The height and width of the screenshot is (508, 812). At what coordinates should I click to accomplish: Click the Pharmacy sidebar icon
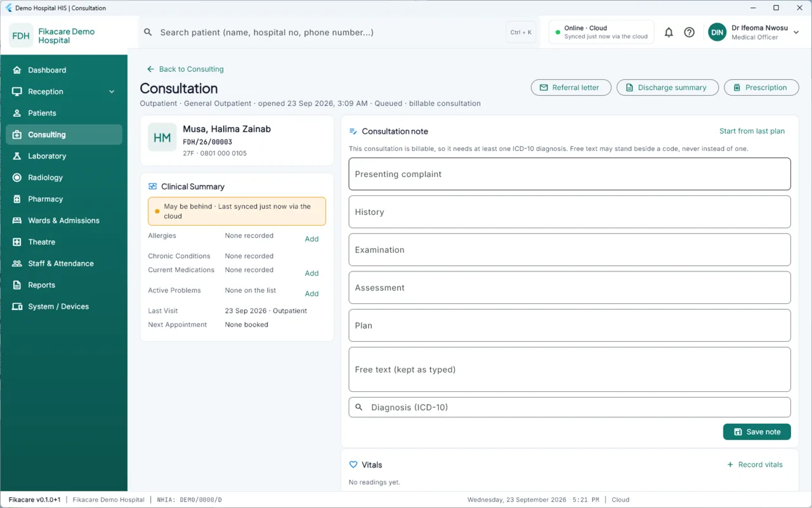[x=17, y=199]
